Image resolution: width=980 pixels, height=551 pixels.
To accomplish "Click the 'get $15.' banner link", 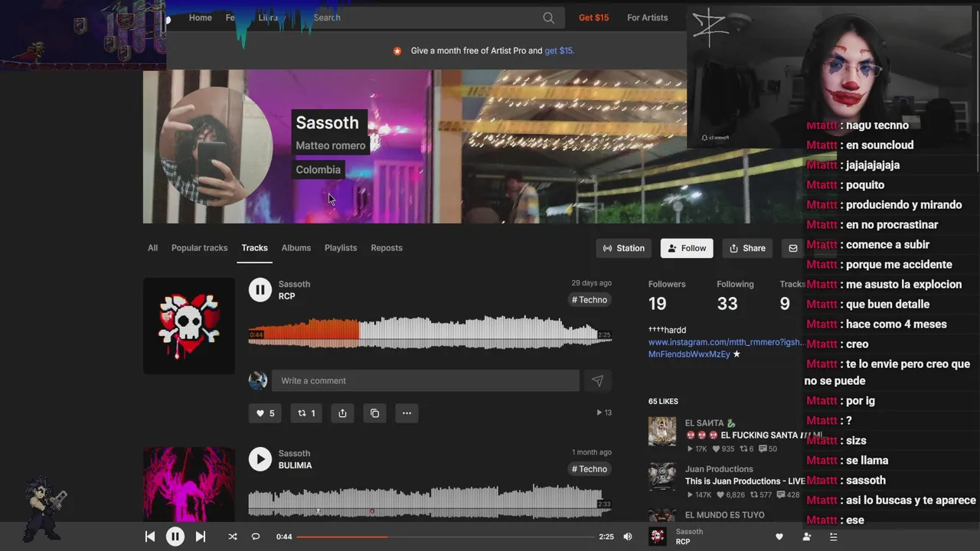I will coord(559,51).
